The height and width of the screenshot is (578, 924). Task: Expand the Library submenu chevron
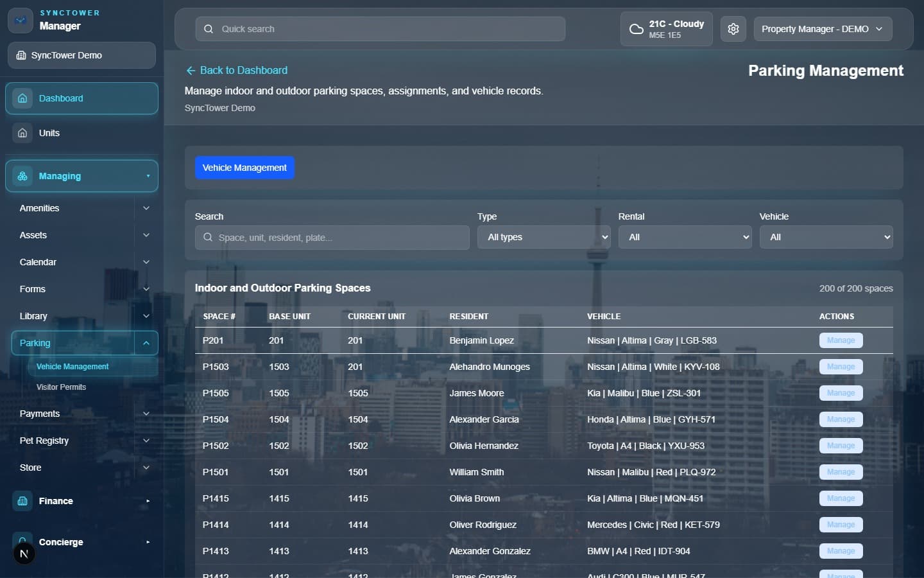point(146,316)
